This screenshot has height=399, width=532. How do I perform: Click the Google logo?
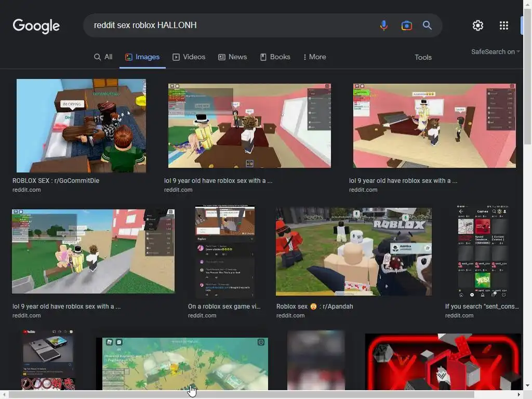36,26
